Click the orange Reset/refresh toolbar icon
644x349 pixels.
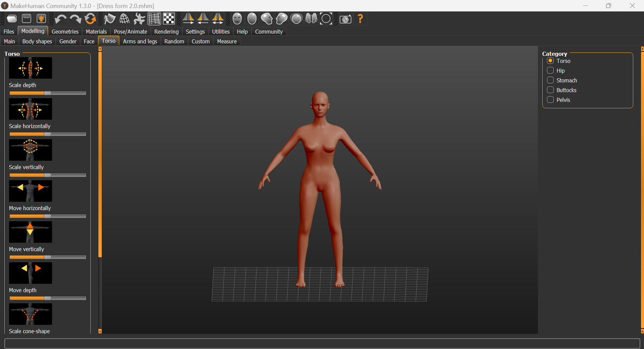(x=90, y=19)
